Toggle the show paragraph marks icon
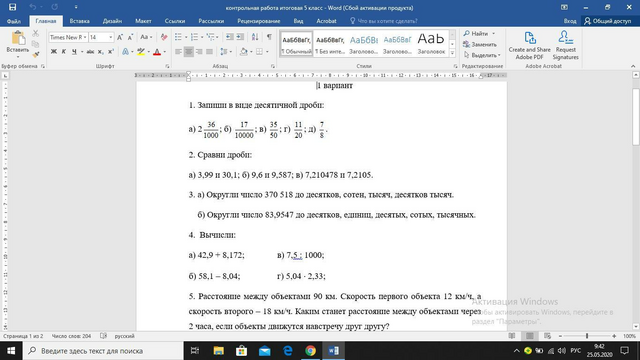 pyautogui.click(x=269, y=37)
